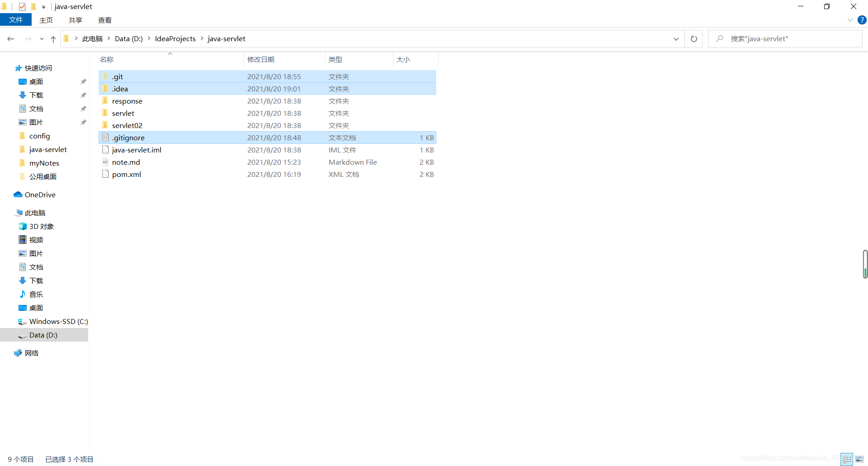Open Windows-SSD (C:) drive
Image resolution: width=868 pixels, height=466 pixels.
[x=58, y=321]
